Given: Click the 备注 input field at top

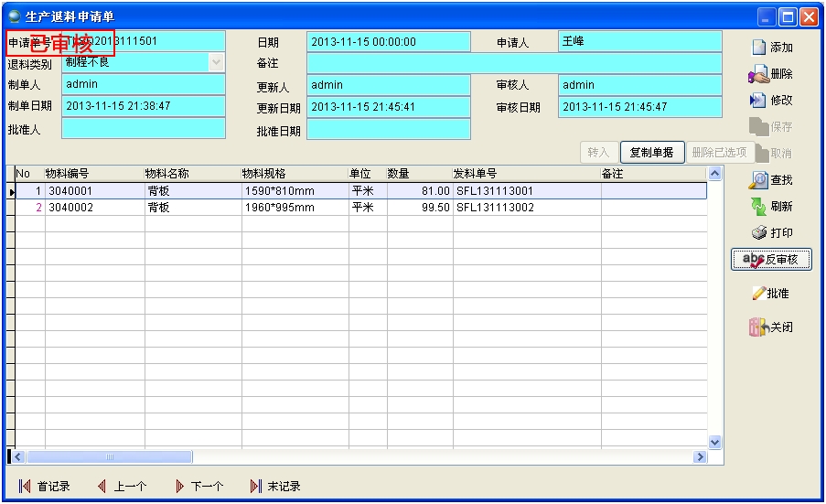Looking at the screenshot, I should point(513,63).
